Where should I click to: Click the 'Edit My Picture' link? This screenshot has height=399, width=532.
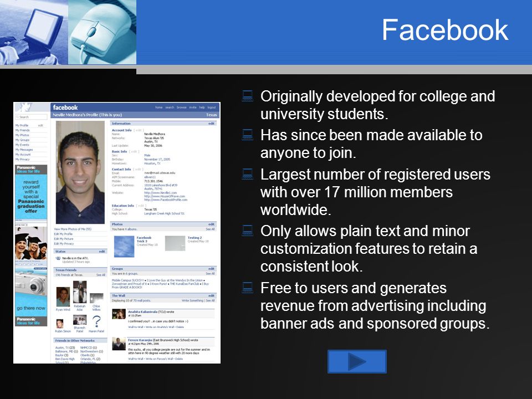click(x=63, y=239)
